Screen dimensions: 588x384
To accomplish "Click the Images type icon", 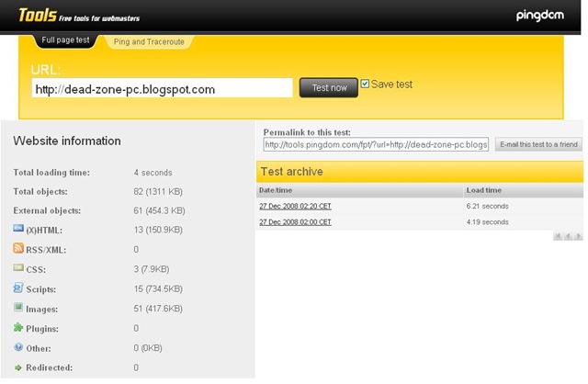I will (18, 308).
